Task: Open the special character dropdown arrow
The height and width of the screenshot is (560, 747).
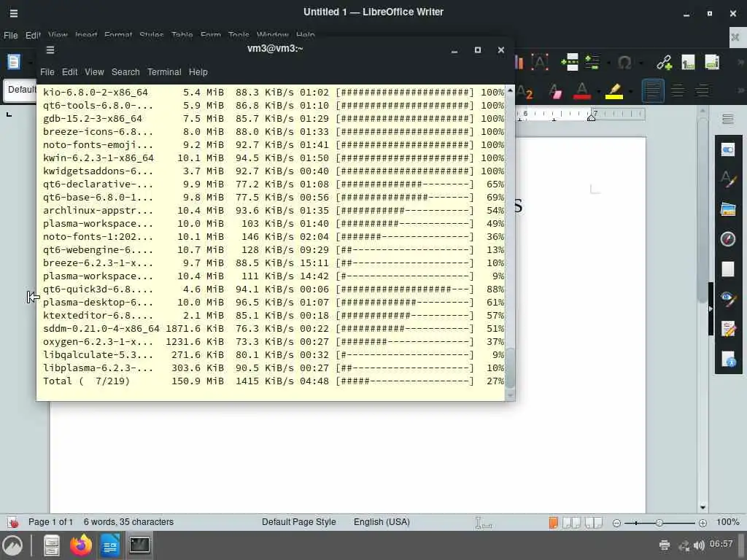Action: tap(640, 63)
